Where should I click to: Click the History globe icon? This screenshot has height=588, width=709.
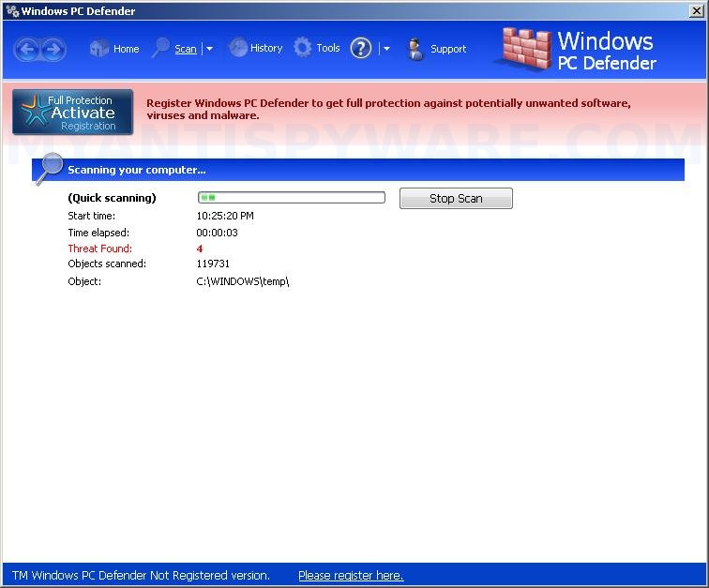(x=238, y=48)
